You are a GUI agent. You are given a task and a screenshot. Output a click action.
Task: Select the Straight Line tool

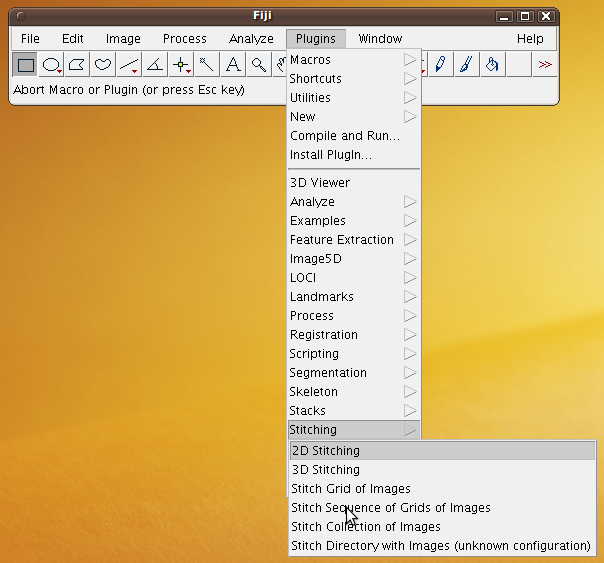(x=129, y=64)
